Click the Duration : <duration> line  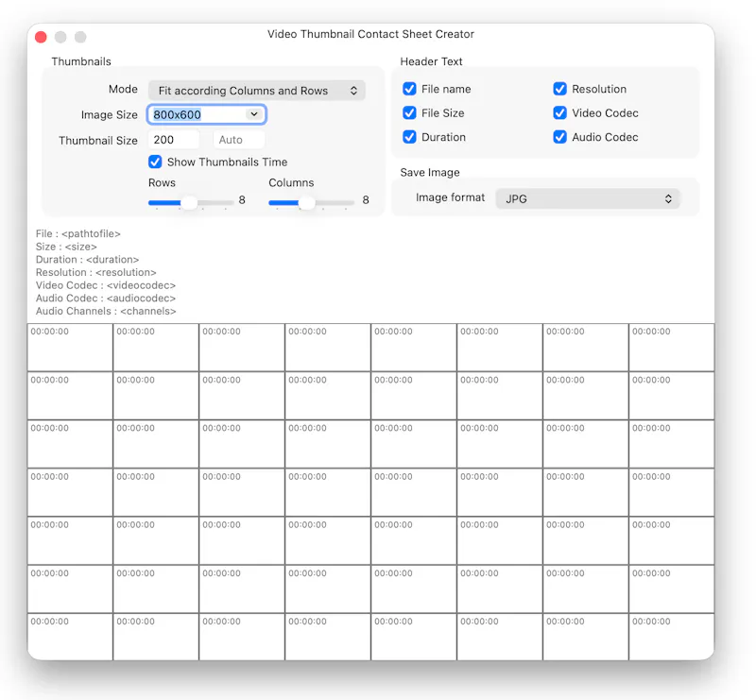87,260
